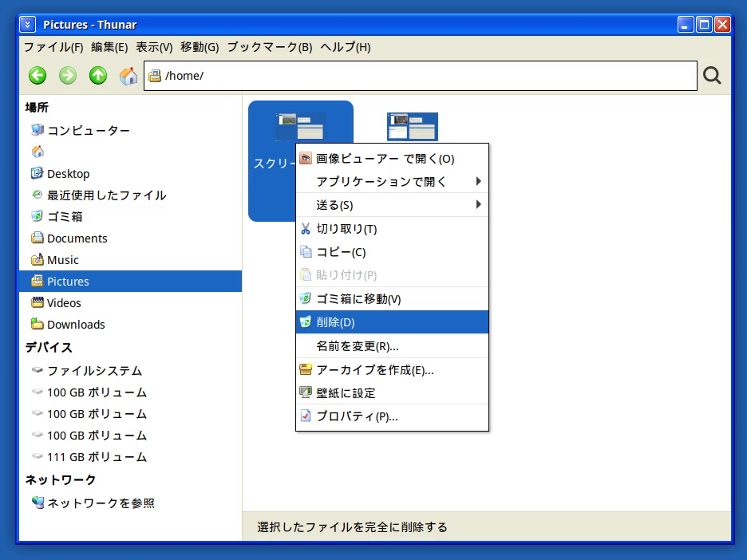The image size is (747, 560).
Task: Browse ネットワークを参照 in sidebar
Action: (x=101, y=503)
